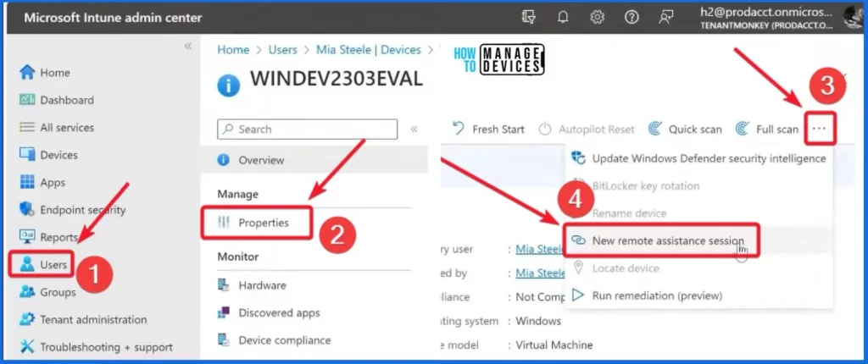
Task: Click the feedback icon in header
Action: tap(666, 18)
